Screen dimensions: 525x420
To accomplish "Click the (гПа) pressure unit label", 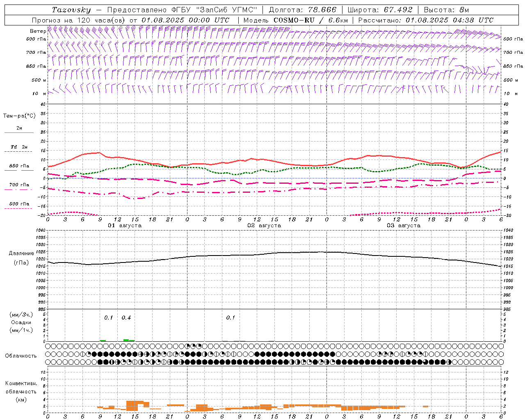I will (21, 263).
